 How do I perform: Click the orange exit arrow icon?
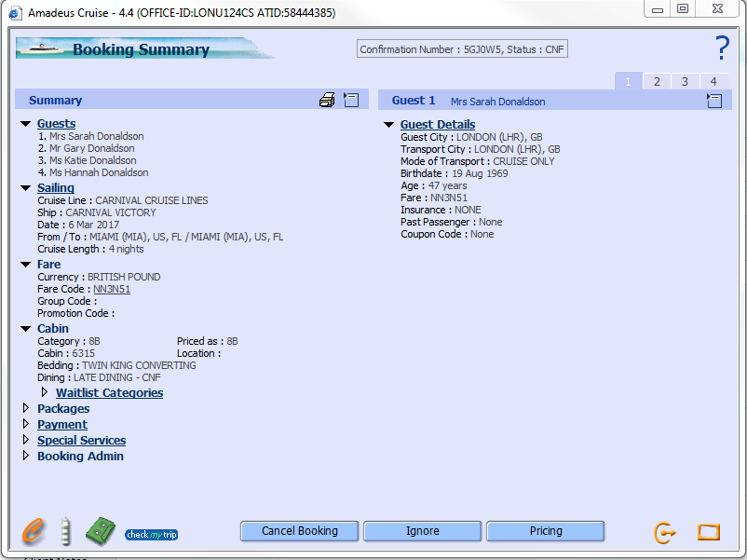(665, 532)
